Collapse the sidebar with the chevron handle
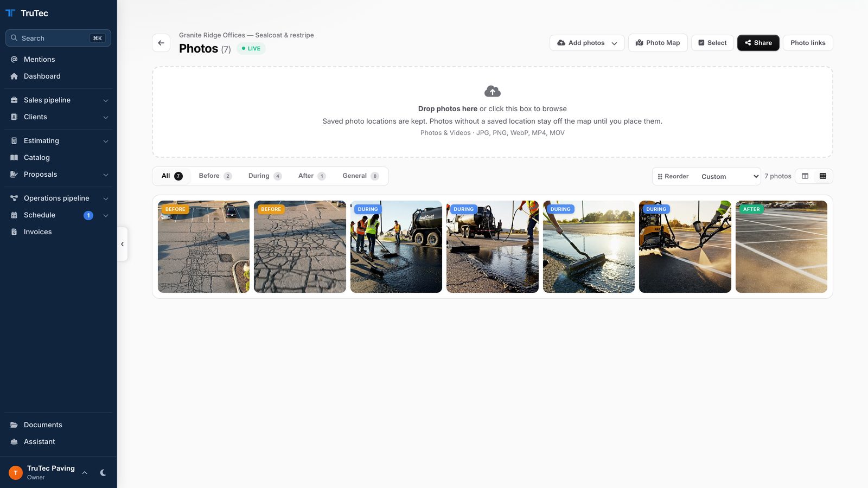Image resolution: width=868 pixels, height=488 pixels. point(123,244)
